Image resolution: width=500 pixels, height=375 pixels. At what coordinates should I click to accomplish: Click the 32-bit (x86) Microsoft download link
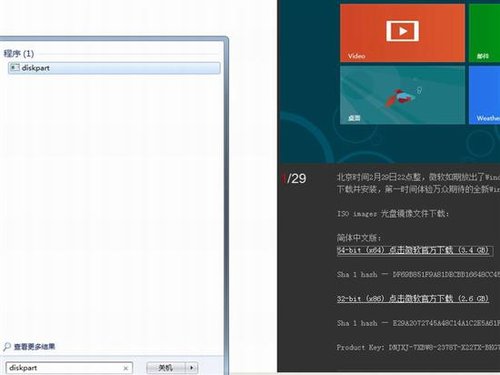point(413,298)
